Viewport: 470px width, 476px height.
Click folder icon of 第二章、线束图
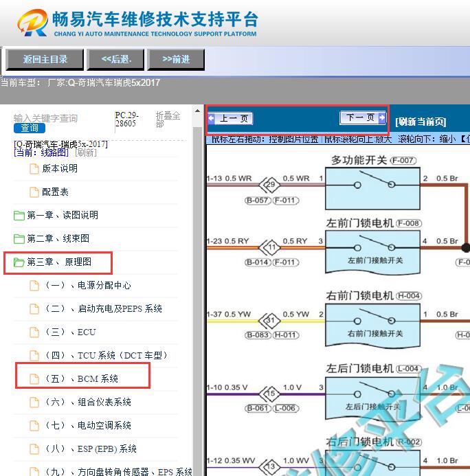[19, 239]
